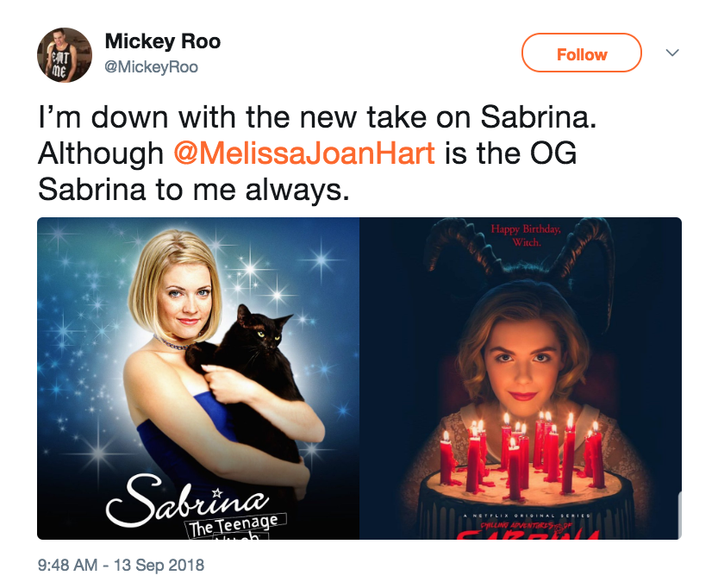Open the Mickey Roo display name link
Viewport: 718px width, 588px height.
click(162, 41)
